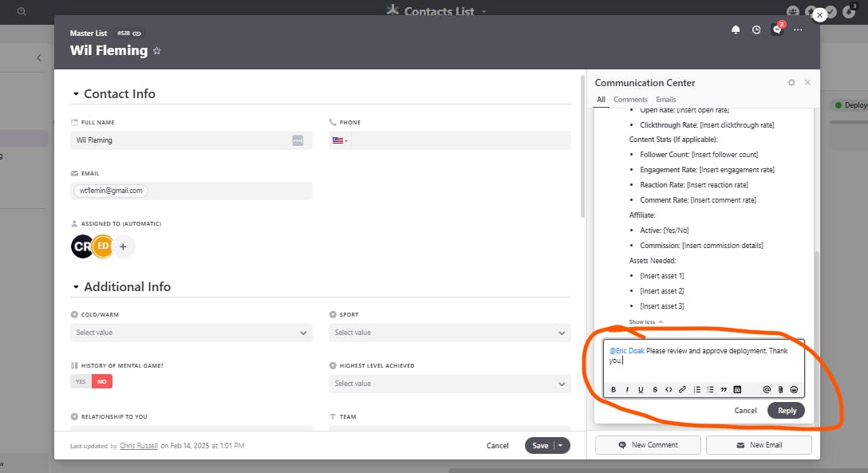Click the ED assignee avatar
This screenshot has width=868, height=473.
[102, 246]
